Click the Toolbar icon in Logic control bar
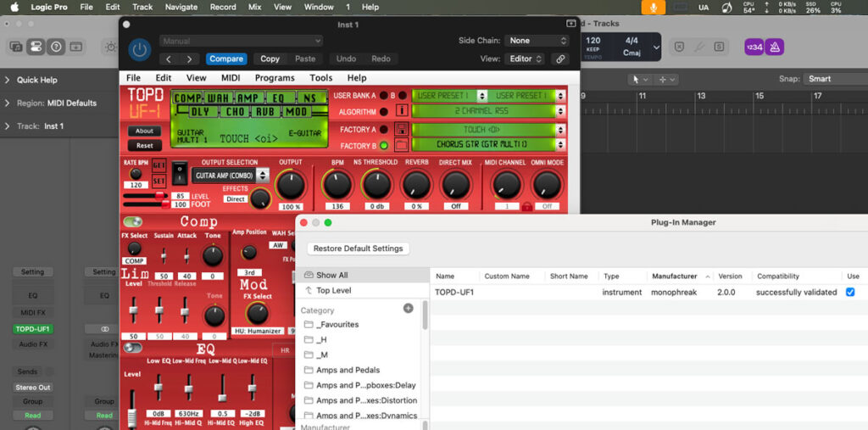The image size is (868, 430). point(75,47)
